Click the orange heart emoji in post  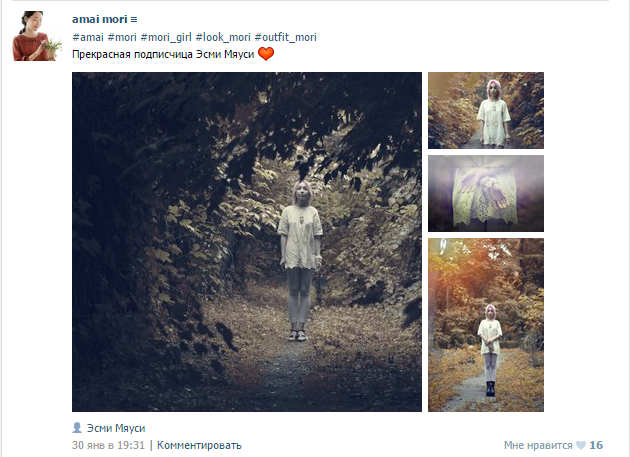(266, 53)
